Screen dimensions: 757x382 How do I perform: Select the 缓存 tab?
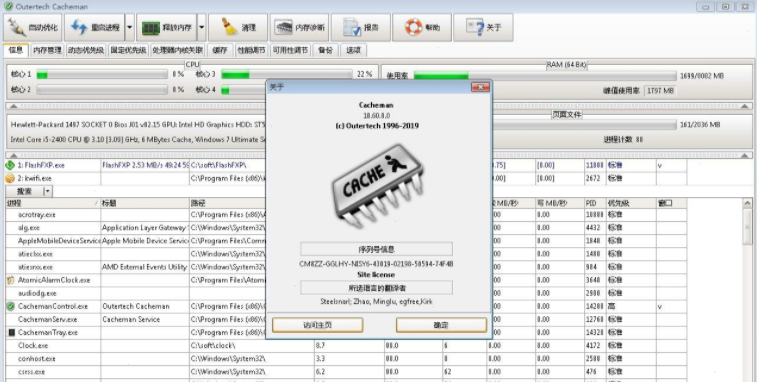point(220,50)
